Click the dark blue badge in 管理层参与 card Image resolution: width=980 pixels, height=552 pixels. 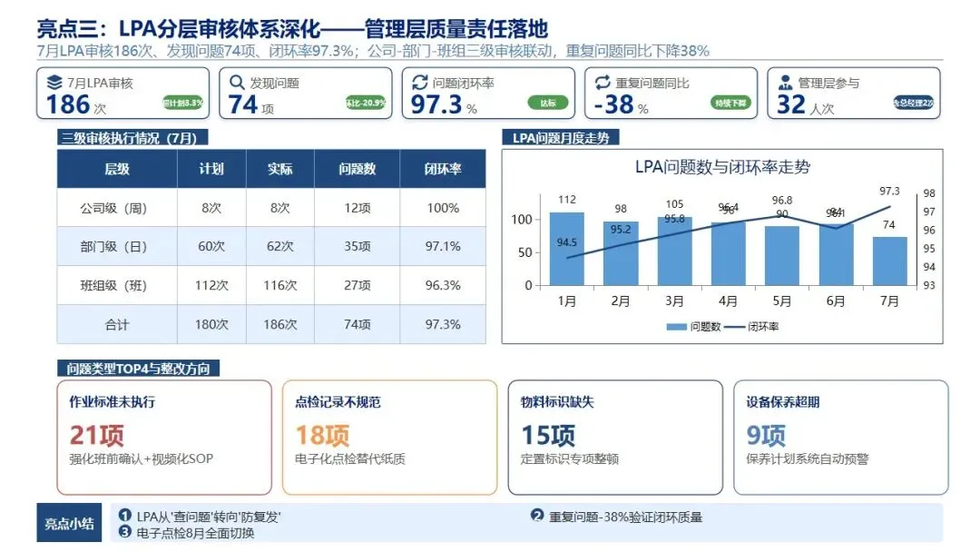(913, 103)
